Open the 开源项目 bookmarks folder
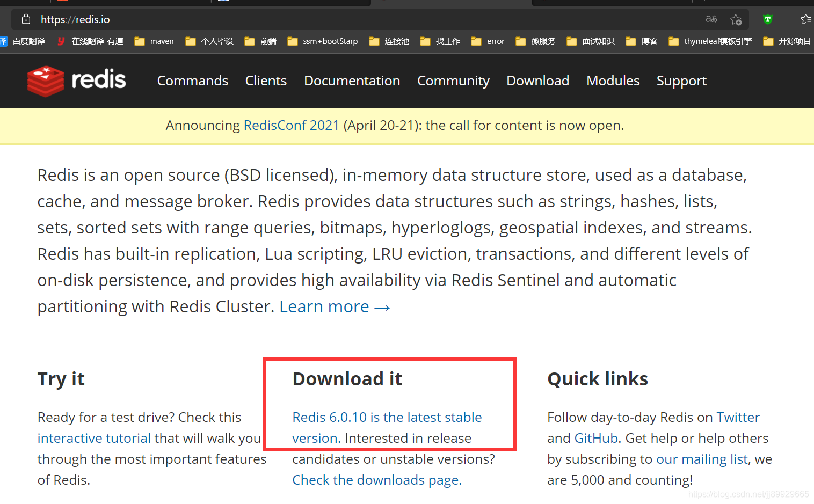814x504 pixels. tap(787, 41)
